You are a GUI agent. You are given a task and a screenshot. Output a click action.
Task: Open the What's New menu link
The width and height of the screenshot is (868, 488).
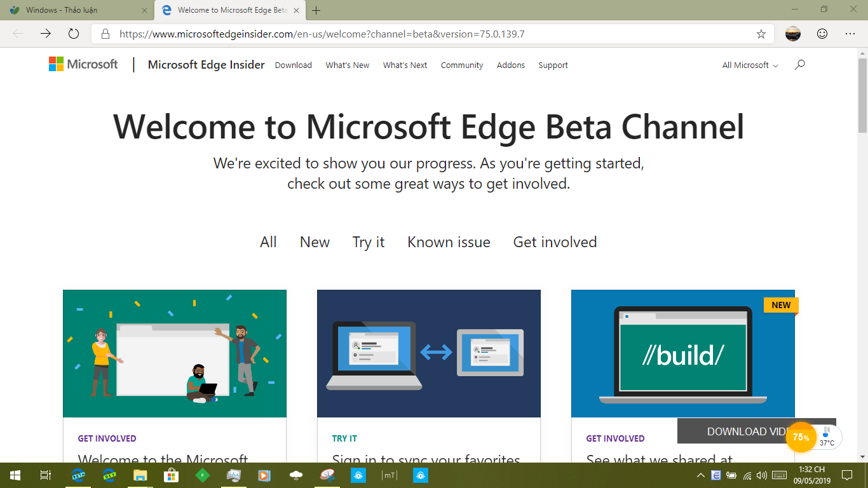click(x=348, y=65)
